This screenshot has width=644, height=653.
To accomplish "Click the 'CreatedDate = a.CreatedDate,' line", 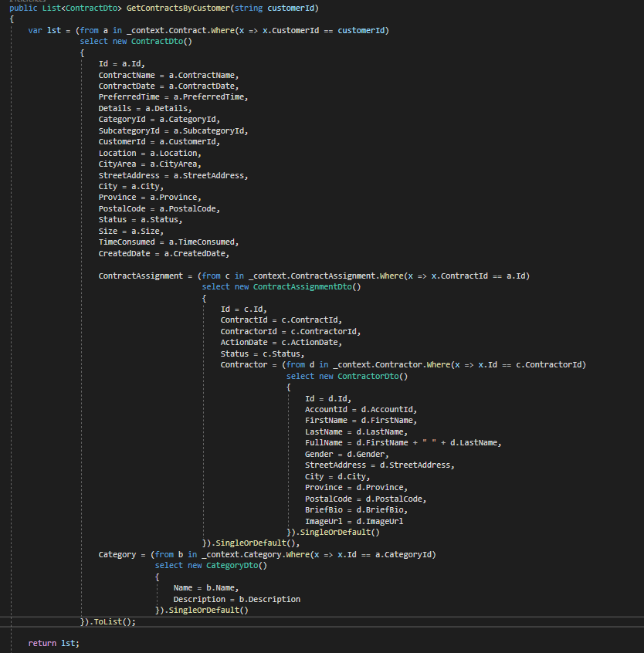I will [164, 254].
